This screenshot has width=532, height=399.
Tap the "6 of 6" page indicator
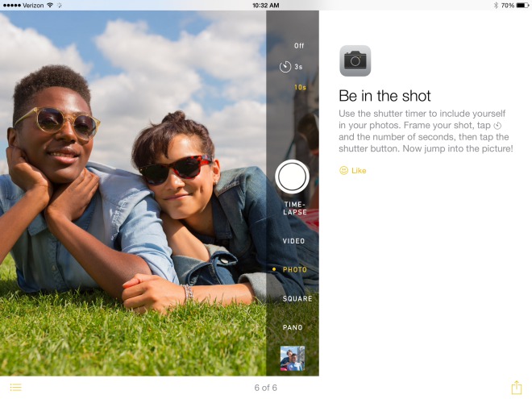click(x=266, y=388)
